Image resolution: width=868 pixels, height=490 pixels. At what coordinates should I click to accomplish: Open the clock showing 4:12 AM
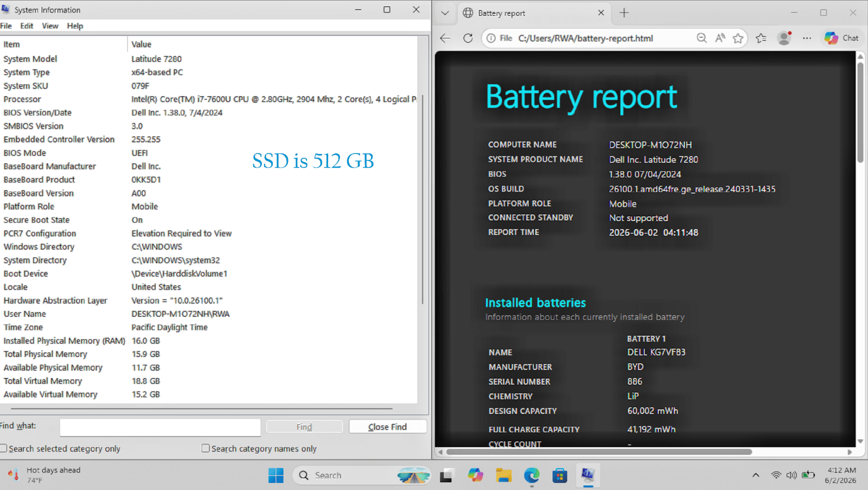point(841,475)
